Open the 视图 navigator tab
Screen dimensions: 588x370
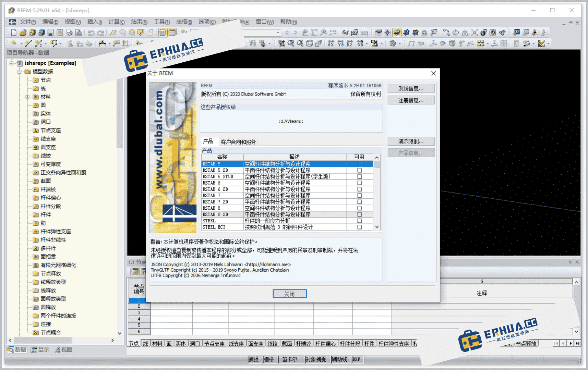tap(63, 349)
